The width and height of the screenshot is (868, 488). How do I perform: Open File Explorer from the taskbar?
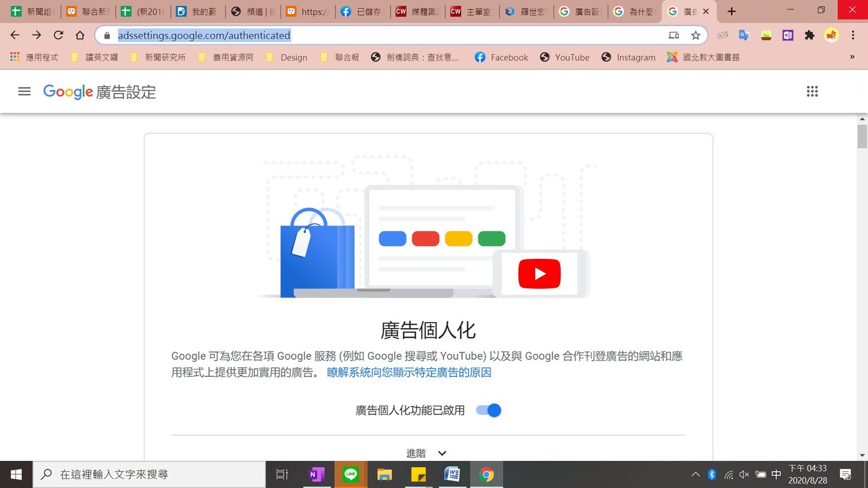pos(384,474)
